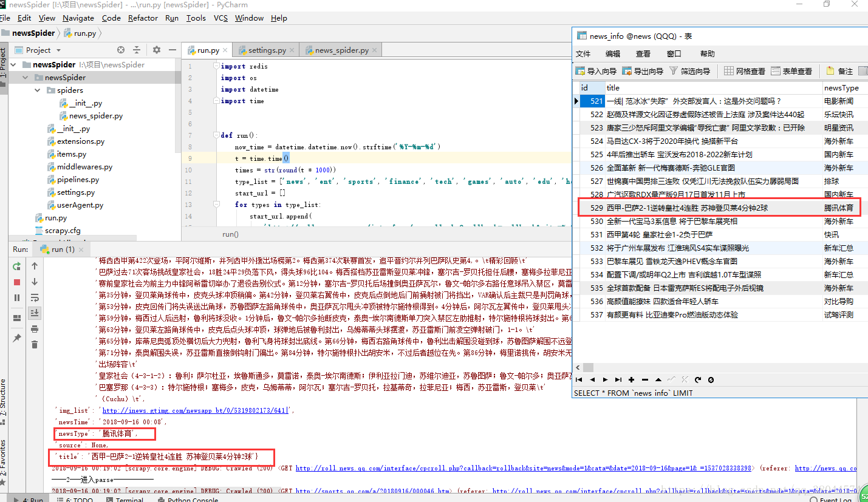
Task: Open the Terminal tool window tab
Action: [x=124, y=500]
